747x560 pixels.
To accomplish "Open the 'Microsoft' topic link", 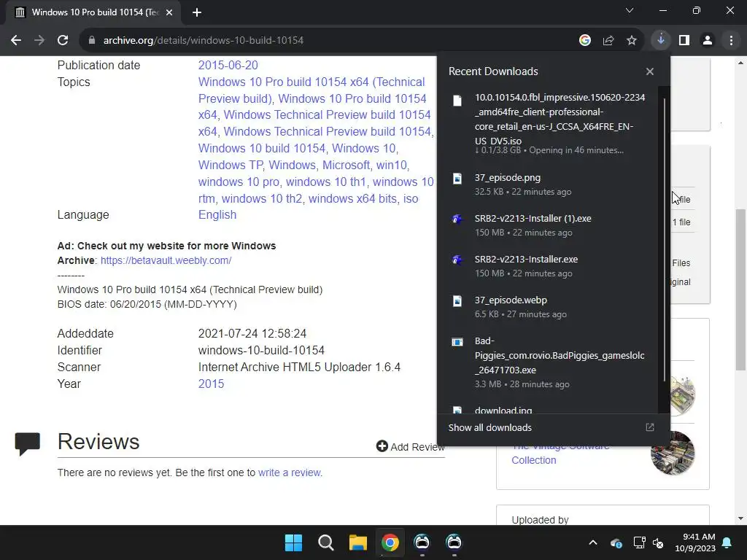I will click(x=346, y=166).
